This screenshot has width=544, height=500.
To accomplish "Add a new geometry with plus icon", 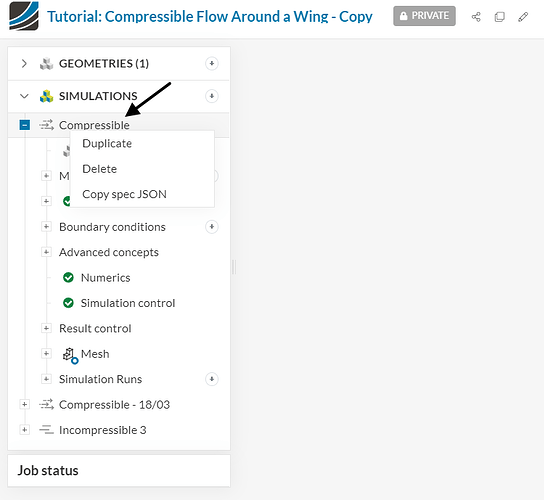I will click(x=212, y=63).
